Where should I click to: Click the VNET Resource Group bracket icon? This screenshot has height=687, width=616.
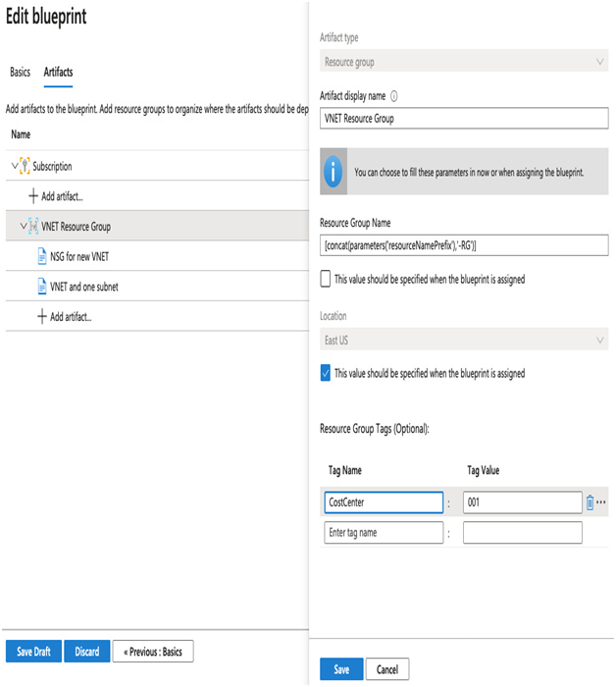coord(33,227)
